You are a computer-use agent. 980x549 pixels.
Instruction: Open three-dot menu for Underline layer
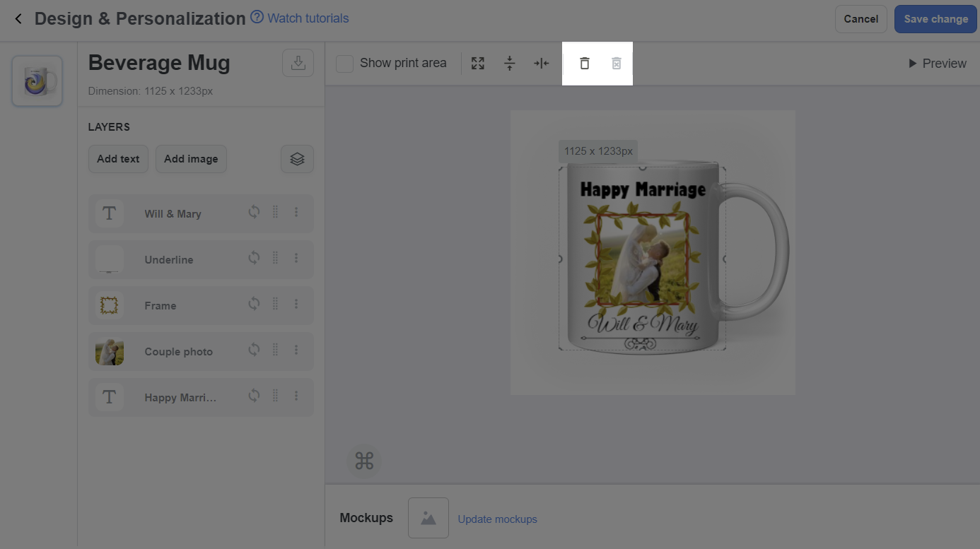(296, 258)
